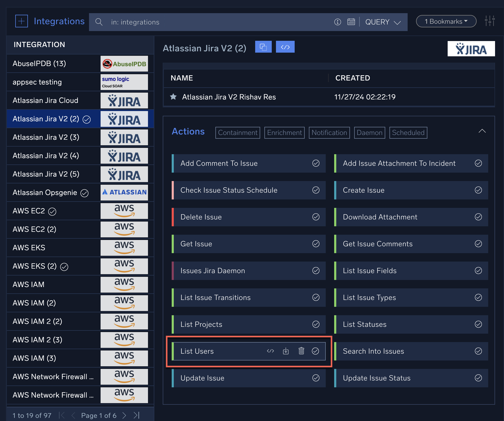Click the code icon on List Users
Screen dimensions: 504x421
point(270,351)
